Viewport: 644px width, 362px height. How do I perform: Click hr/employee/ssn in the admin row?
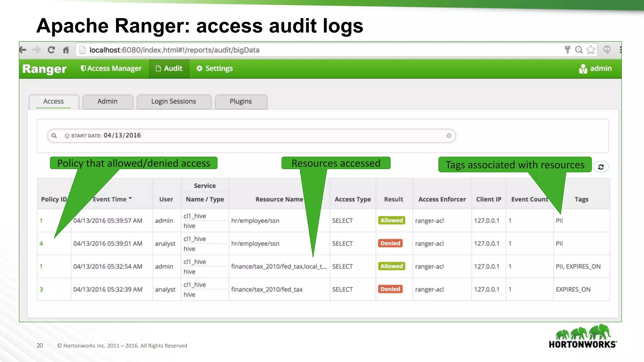[x=255, y=221]
